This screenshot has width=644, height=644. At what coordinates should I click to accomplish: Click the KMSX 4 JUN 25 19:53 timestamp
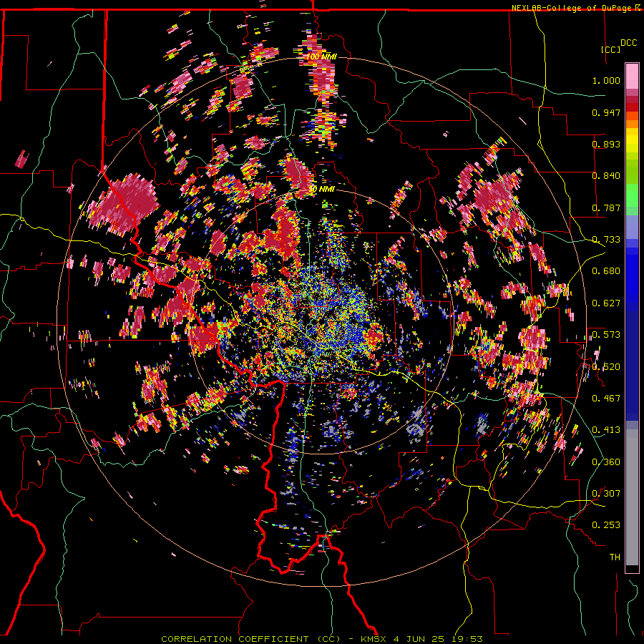[x=421, y=639]
